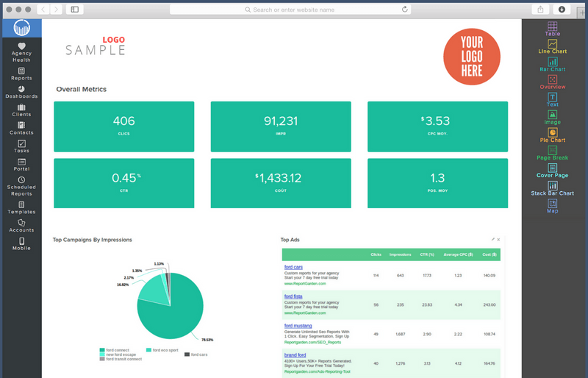Image resolution: width=588 pixels, height=378 pixels.
Task: Remove the Top Ads widget
Action: point(498,240)
